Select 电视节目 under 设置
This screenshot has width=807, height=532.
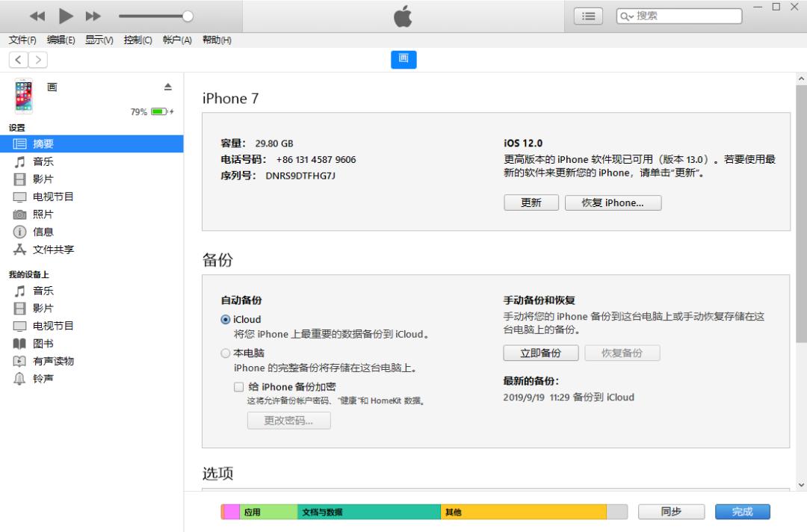53,197
